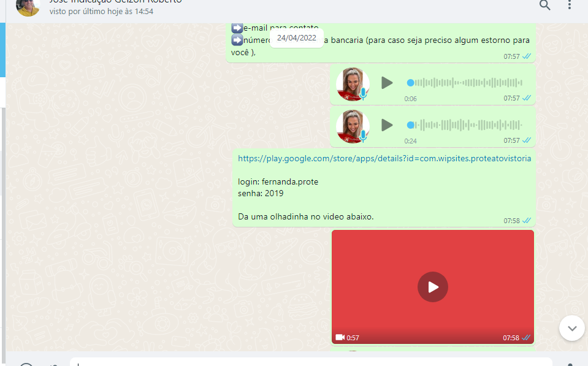
Task: Click the sender avatar on 0:06 audio
Action: tap(353, 84)
